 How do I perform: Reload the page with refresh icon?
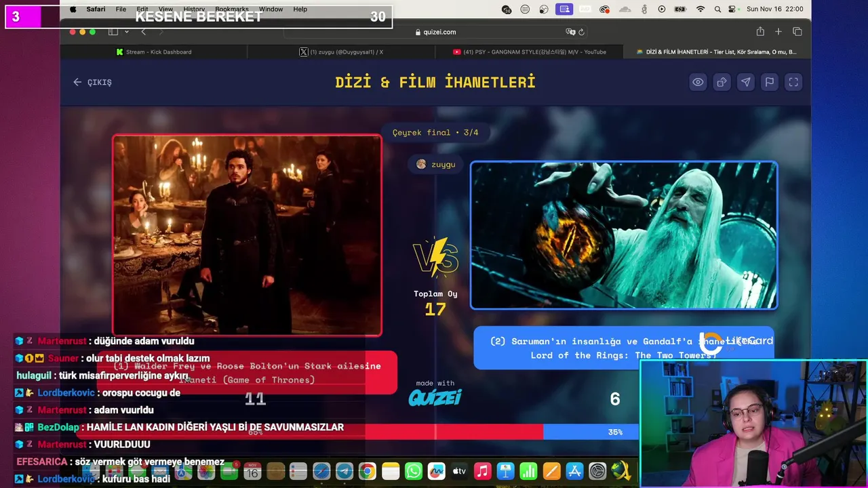click(581, 32)
